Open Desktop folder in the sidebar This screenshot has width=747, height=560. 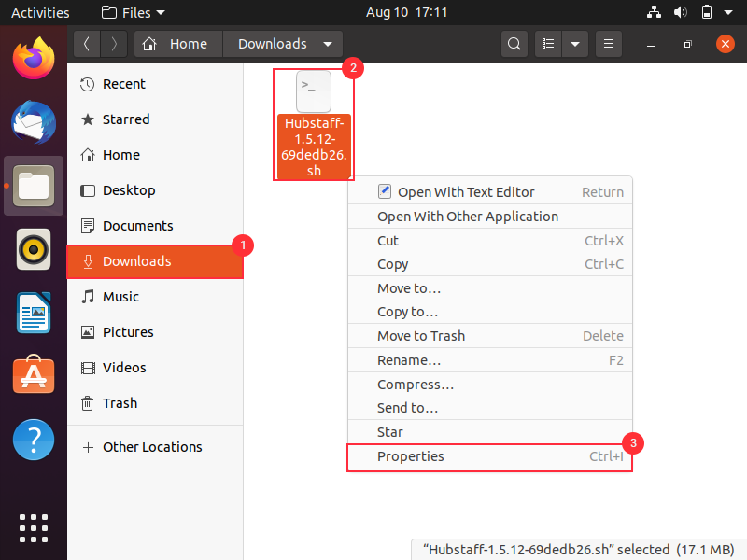[155, 190]
